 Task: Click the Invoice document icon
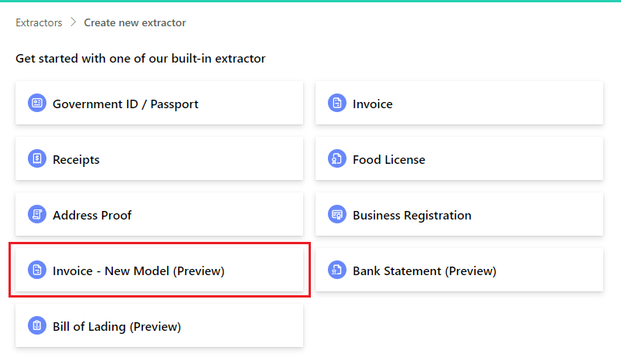click(337, 104)
